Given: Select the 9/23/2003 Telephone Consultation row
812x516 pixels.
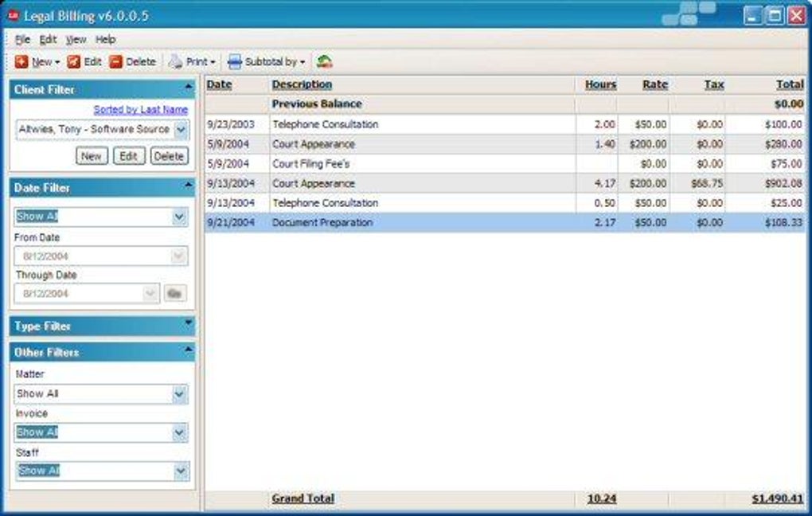Looking at the screenshot, I should coord(505,124).
